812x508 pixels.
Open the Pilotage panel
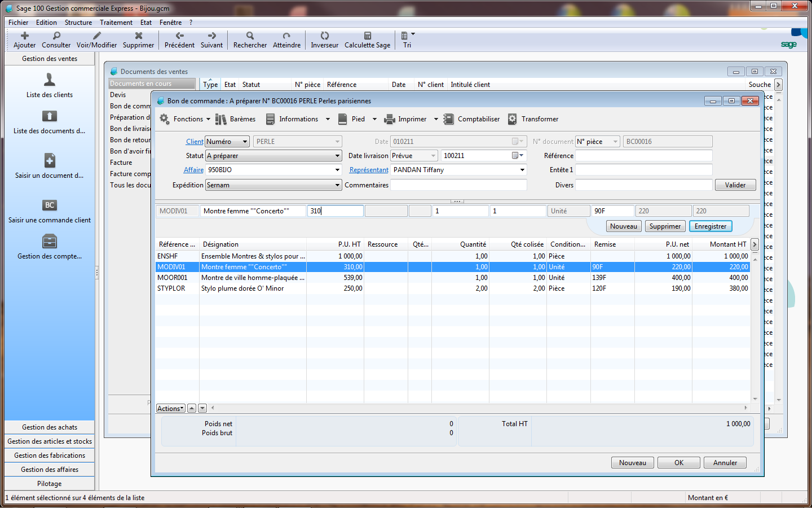pyautogui.click(x=50, y=484)
